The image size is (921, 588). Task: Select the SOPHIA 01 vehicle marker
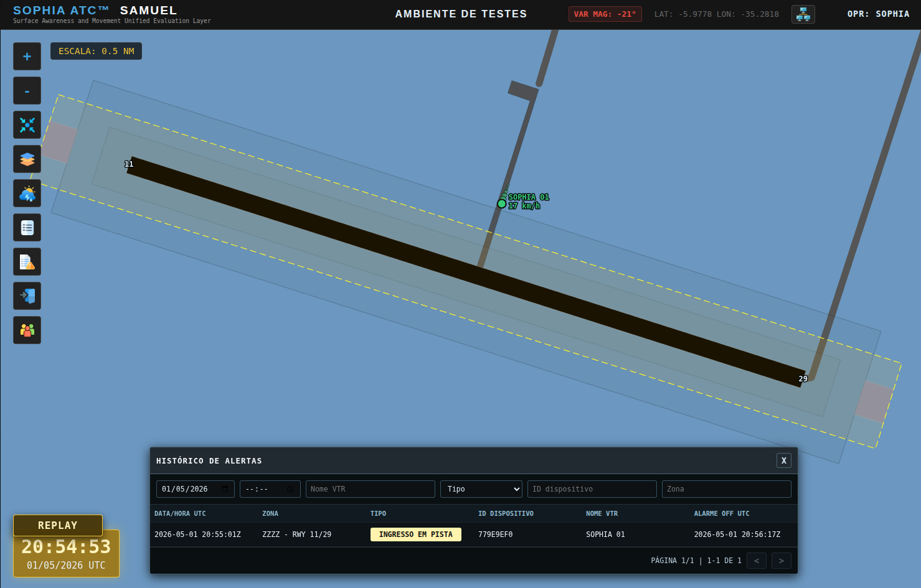tap(502, 203)
